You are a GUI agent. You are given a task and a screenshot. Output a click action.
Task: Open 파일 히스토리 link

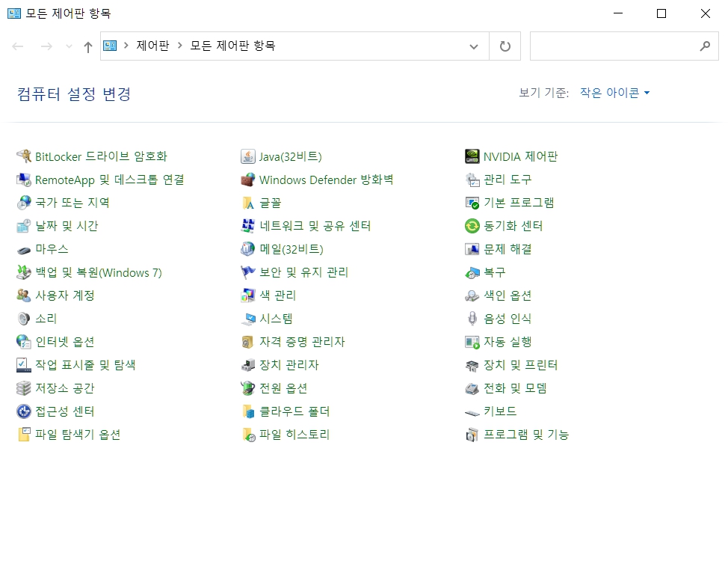(x=294, y=435)
